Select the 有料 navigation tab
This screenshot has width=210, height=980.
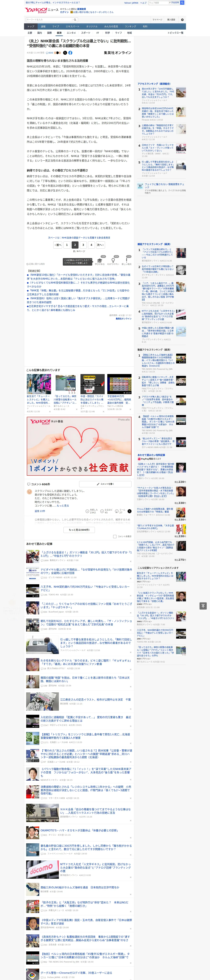pyautogui.click(x=145, y=27)
